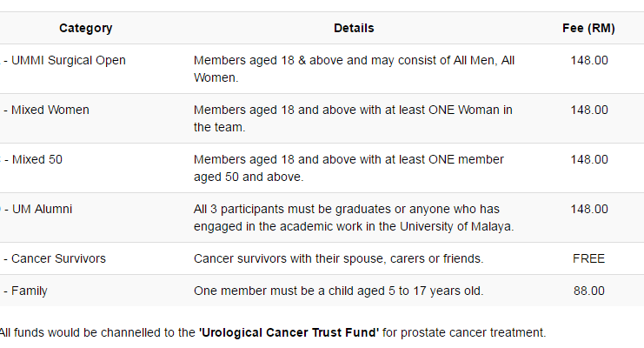Select the UMMI Surgical Open category cell
The width and height of the screenshot is (644, 348).
click(x=63, y=60)
